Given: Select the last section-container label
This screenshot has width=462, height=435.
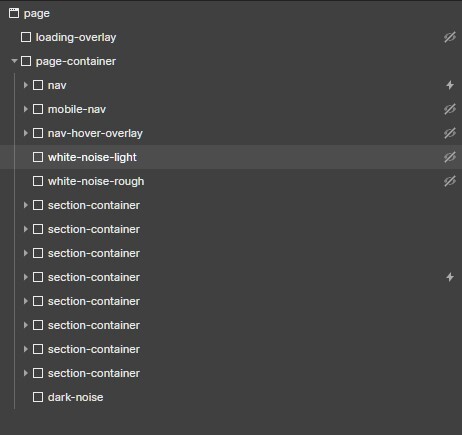Looking at the screenshot, I should coord(94,373).
